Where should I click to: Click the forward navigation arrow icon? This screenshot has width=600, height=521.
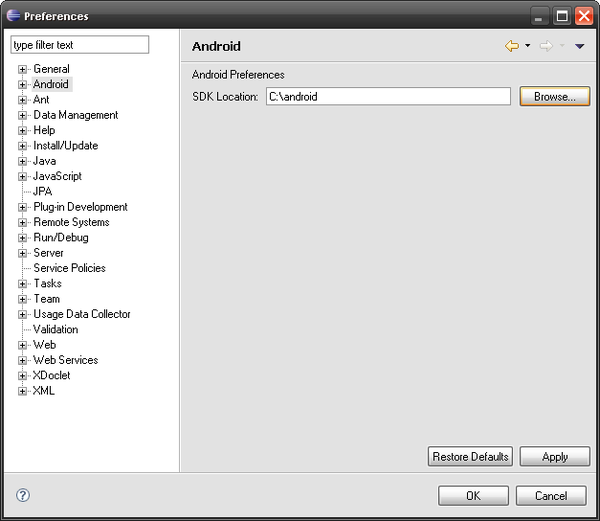546,46
